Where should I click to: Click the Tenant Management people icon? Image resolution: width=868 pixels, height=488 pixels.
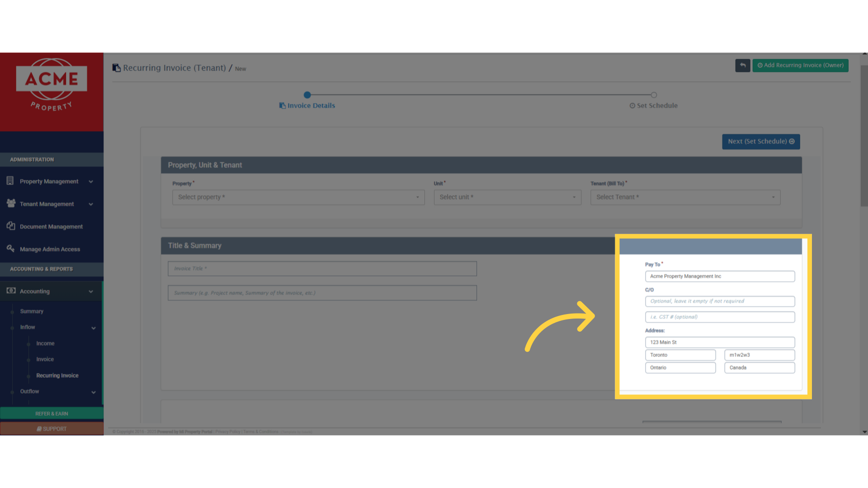(x=11, y=203)
